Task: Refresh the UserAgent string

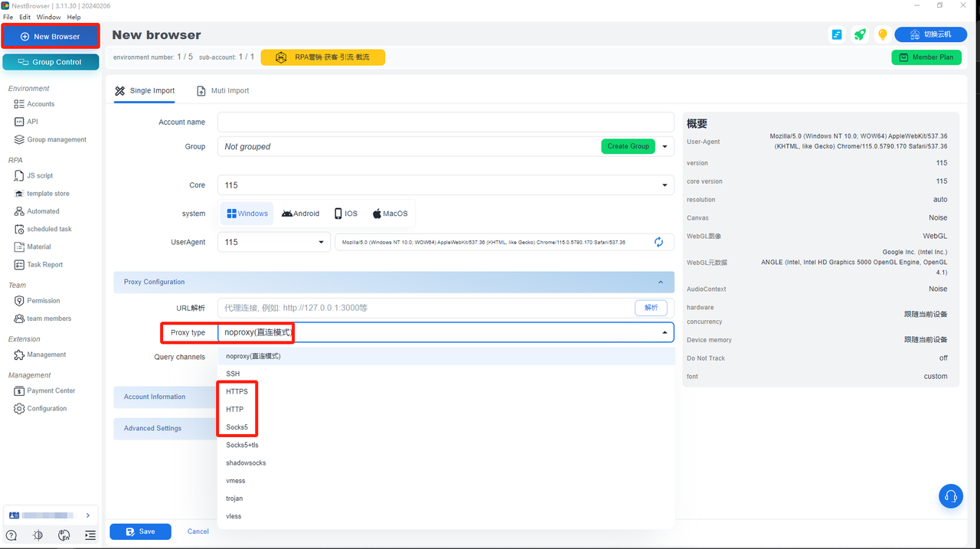Action: click(658, 242)
